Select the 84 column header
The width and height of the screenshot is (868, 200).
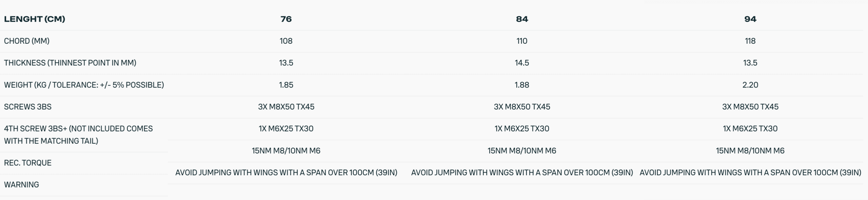(522, 19)
